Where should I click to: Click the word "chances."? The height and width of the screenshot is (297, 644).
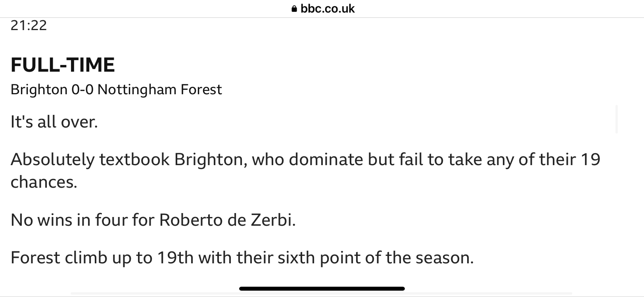44,182
